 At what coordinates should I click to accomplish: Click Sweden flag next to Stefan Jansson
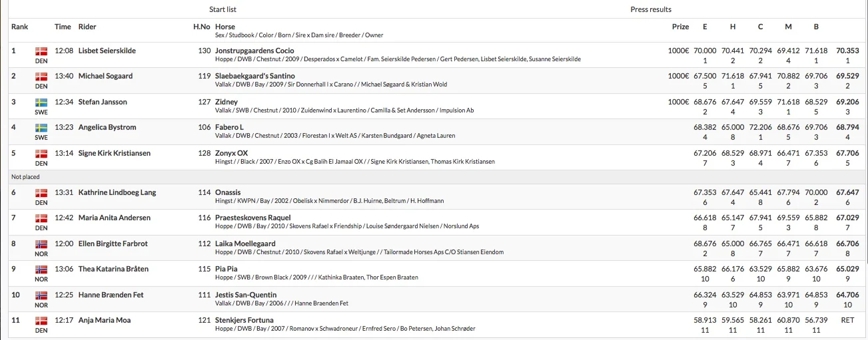[x=41, y=102]
